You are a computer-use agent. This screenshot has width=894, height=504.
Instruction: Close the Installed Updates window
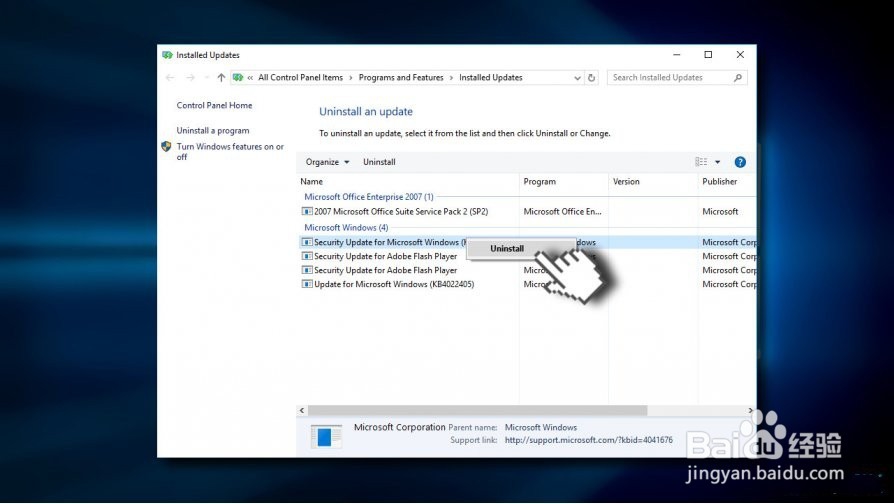[x=740, y=55]
